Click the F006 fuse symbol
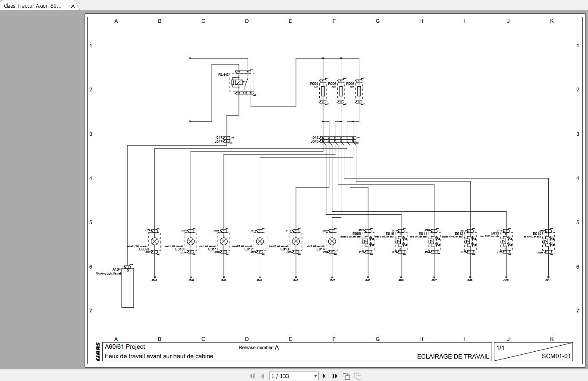 (x=341, y=91)
